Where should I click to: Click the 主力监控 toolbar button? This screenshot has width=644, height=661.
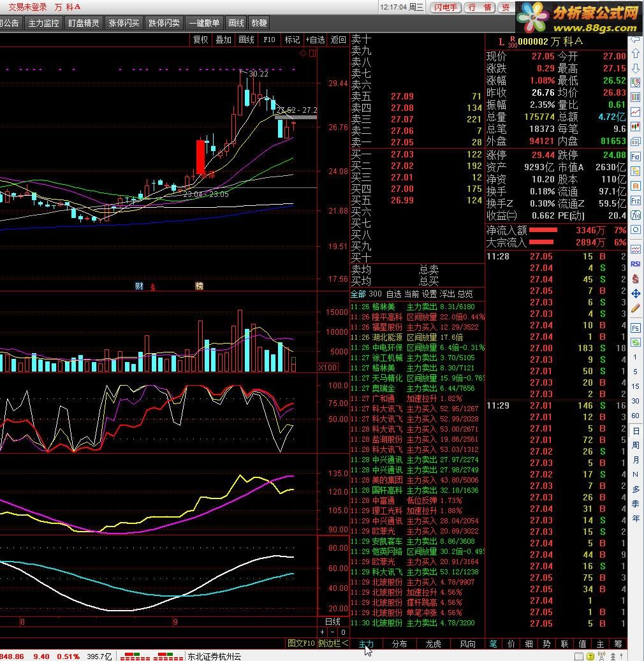pos(43,23)
